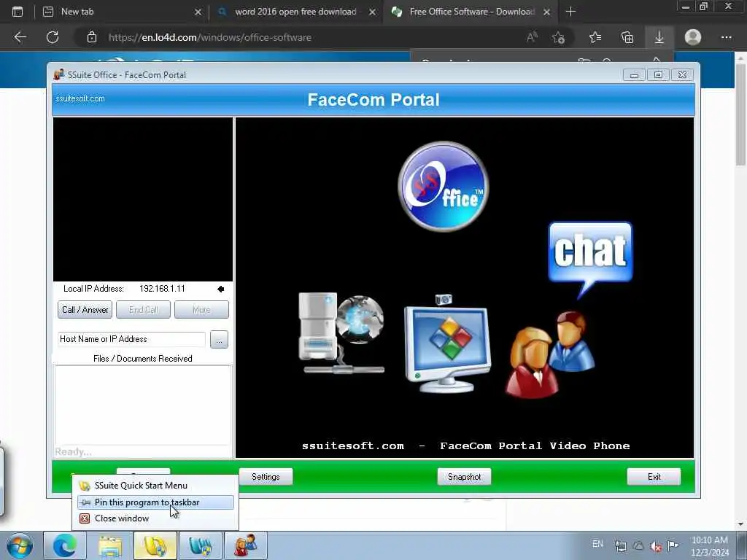747x560 pixels.
Task: Open File Explorer from the taskbar
Action: (110, 546)
